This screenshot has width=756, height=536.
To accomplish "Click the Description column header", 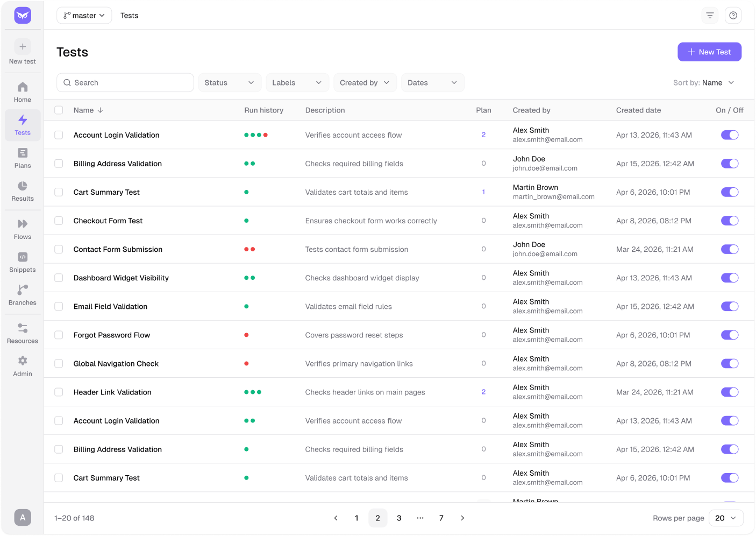I will pyautogui.click(x=325, y=110).
